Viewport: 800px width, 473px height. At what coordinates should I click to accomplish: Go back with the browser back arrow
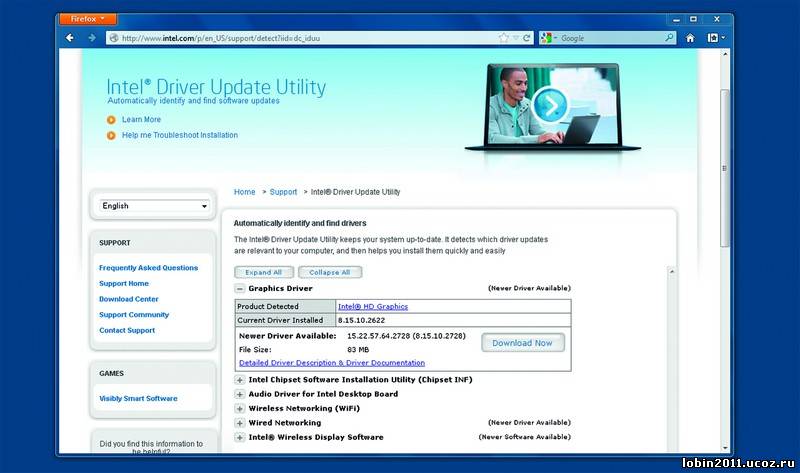[x=70, y=38]
